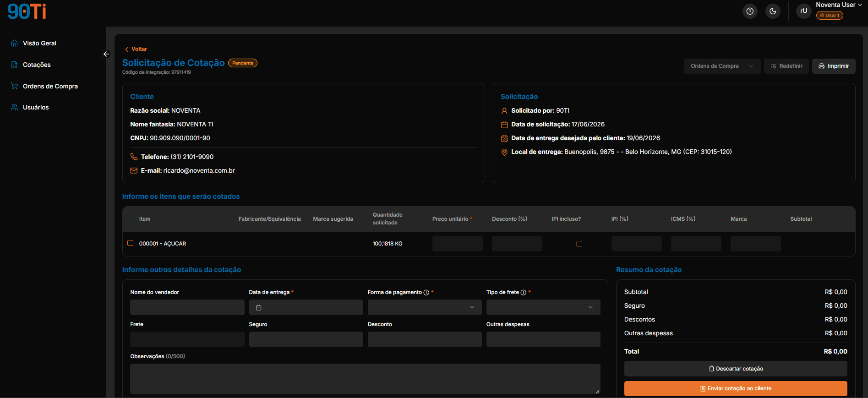Open the Ordens de Compra dropdown button
This screenshot has height=398, width=868.
pos(722,66)
